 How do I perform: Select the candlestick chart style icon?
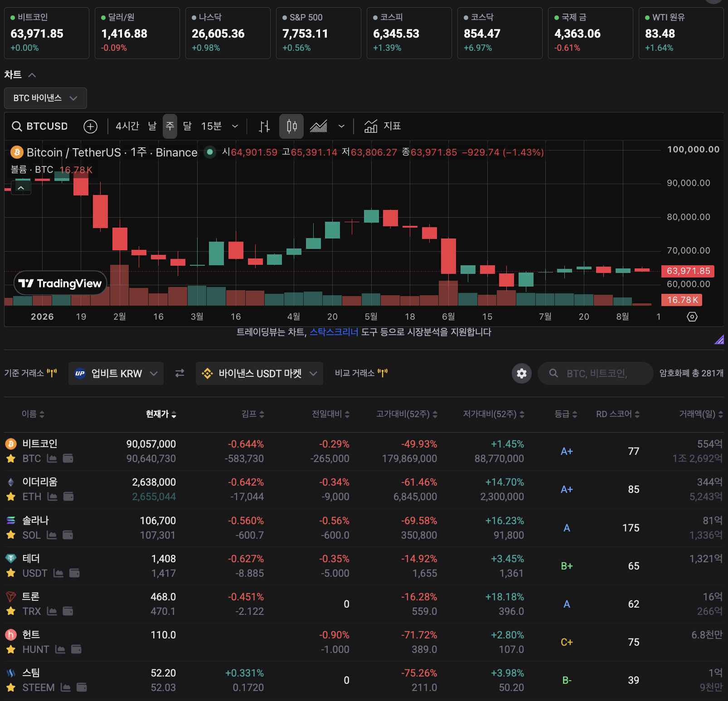(x=291, y=126)
